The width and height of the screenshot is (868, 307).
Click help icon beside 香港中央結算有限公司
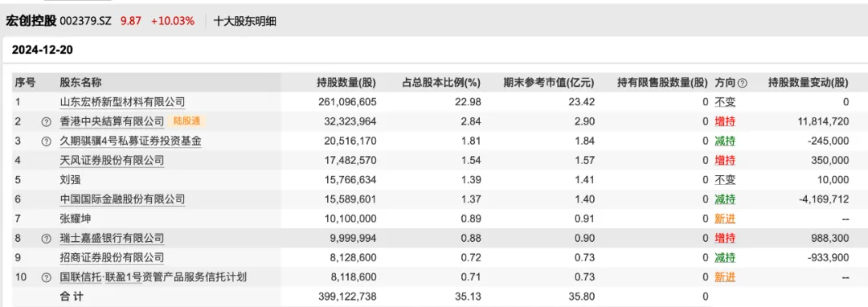pyautogui.click(x=46, y=121)
